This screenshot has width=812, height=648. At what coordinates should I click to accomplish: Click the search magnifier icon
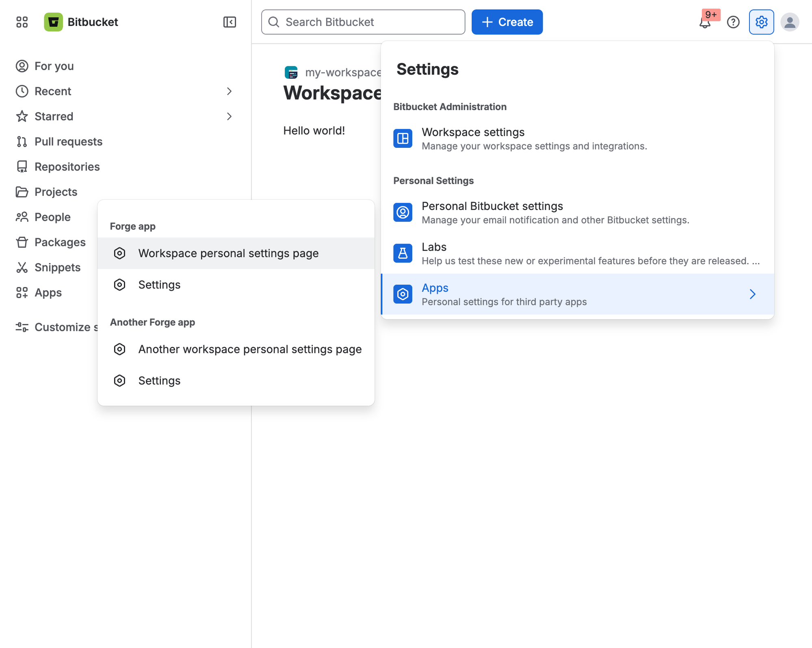point(274,22)
